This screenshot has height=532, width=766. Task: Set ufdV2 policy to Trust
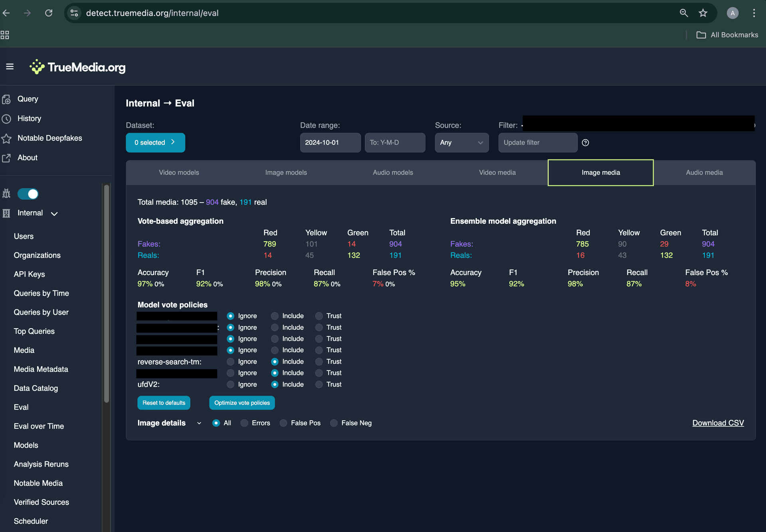click(319, 384)
